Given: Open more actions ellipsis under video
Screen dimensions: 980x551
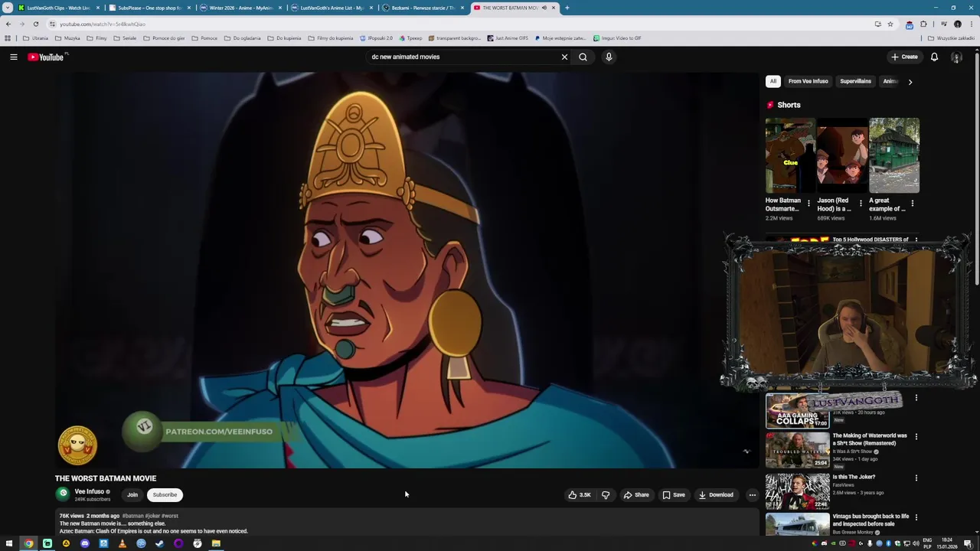Looking at the screenshot, I should click(752, 494).
